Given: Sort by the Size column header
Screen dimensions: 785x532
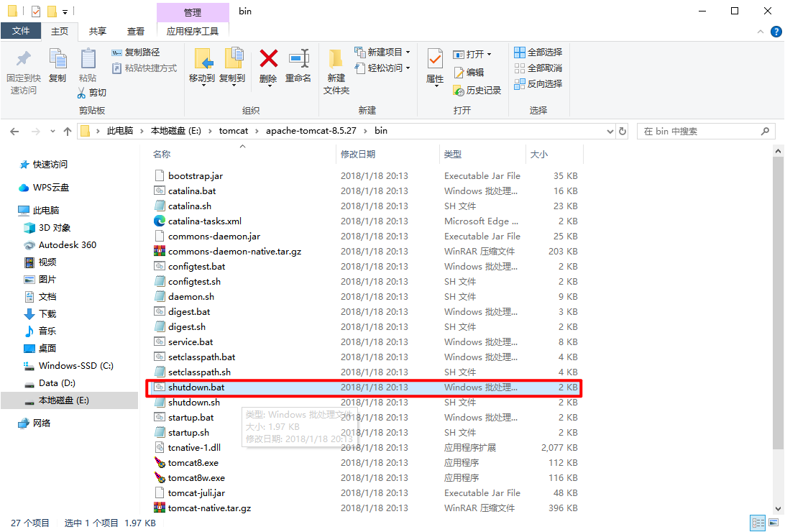Looking at the screenshot, I should (538, 154).
